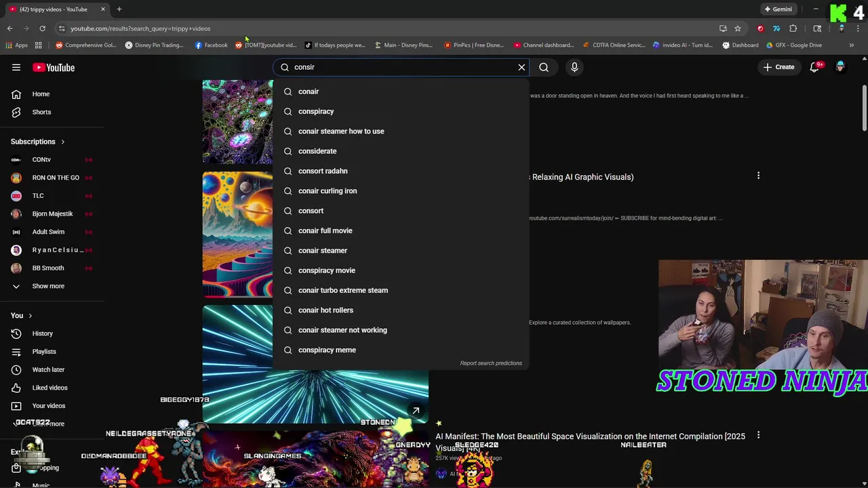Screen dimensions: 868x488
Task: Open the CONtv subscription
Action: [52, 160]
